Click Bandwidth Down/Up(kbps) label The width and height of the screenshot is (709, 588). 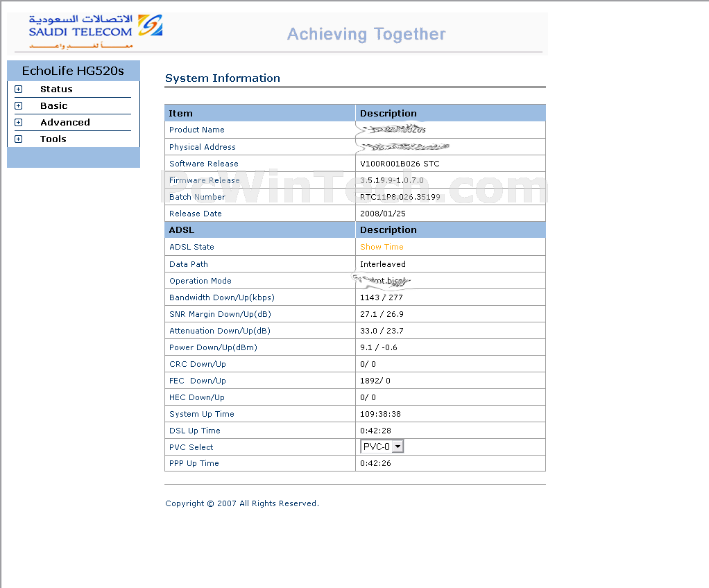[x=222, y=298]
